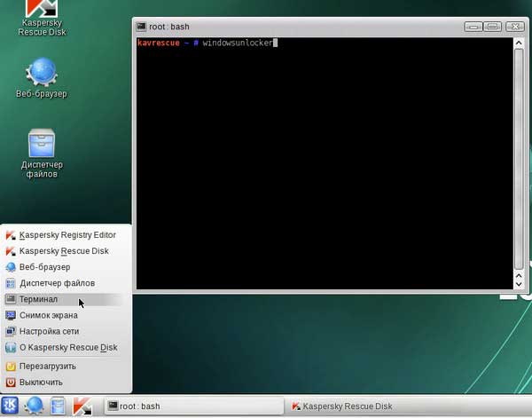Select Диспетчер файлов in start menu
This screenshot has height=418, width=532.
57,283
